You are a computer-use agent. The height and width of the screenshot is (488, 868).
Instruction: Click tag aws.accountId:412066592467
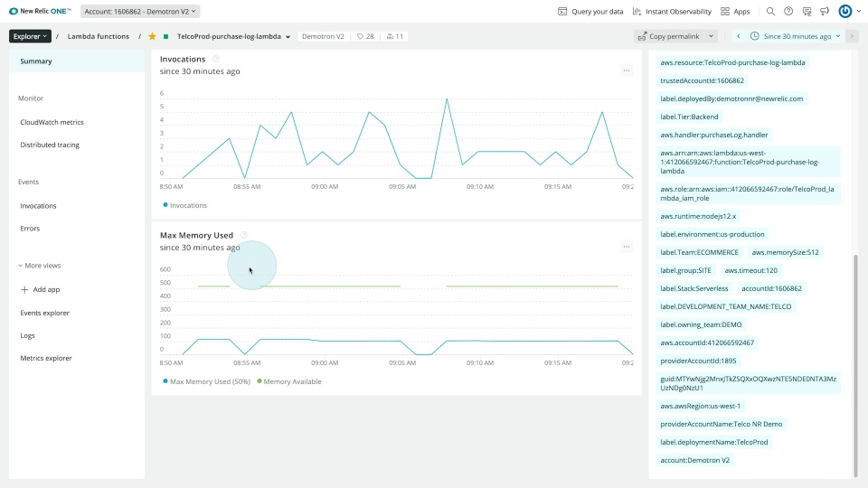(x=707, y=343)
